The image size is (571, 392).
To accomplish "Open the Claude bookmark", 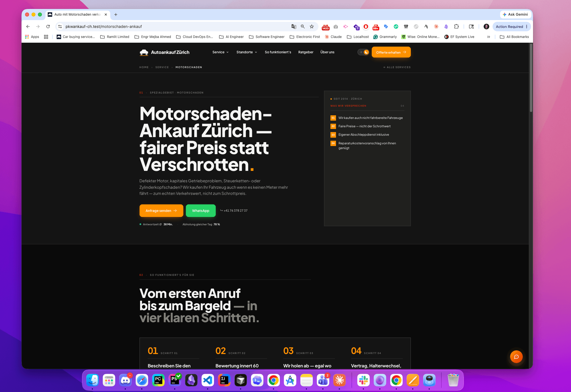I will coord(333,37).
